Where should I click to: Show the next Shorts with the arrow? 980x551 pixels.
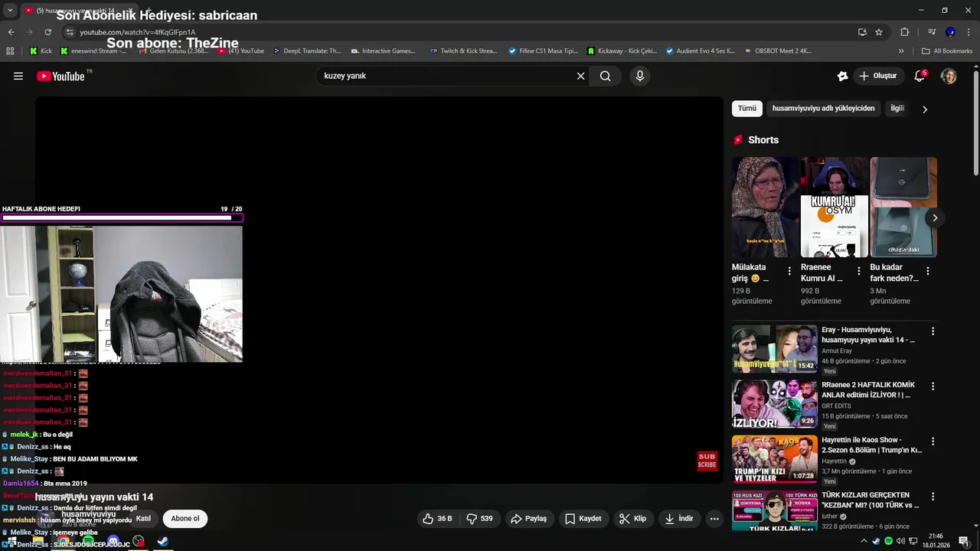coord(935,218)
